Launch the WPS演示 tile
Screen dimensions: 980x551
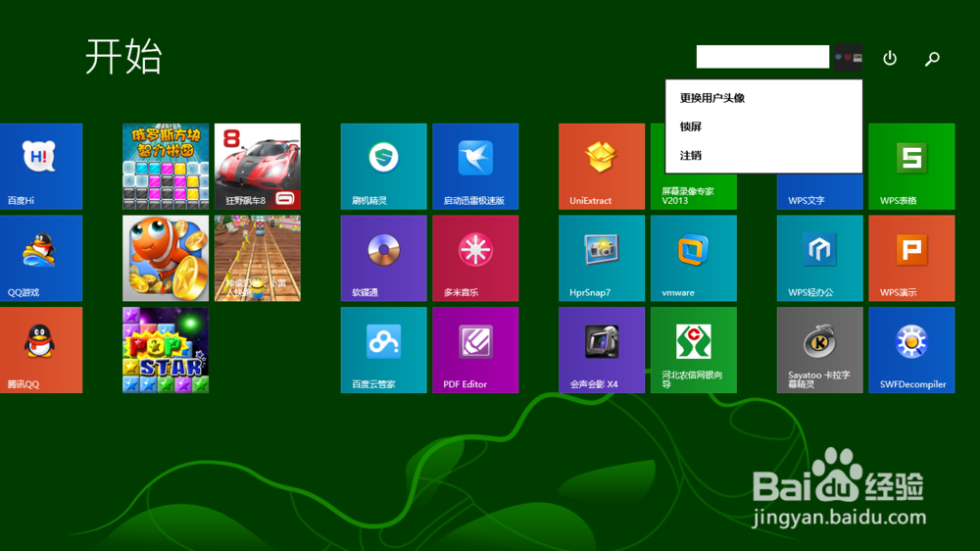(x=911, y=258)
